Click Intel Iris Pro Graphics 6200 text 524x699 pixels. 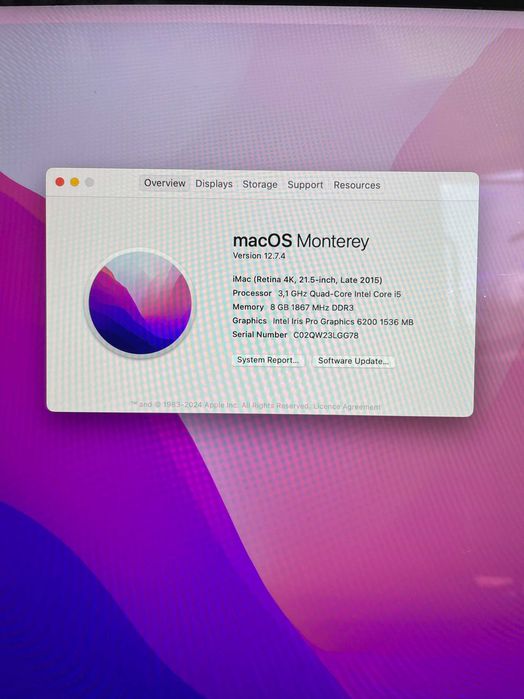click(325, 321)
